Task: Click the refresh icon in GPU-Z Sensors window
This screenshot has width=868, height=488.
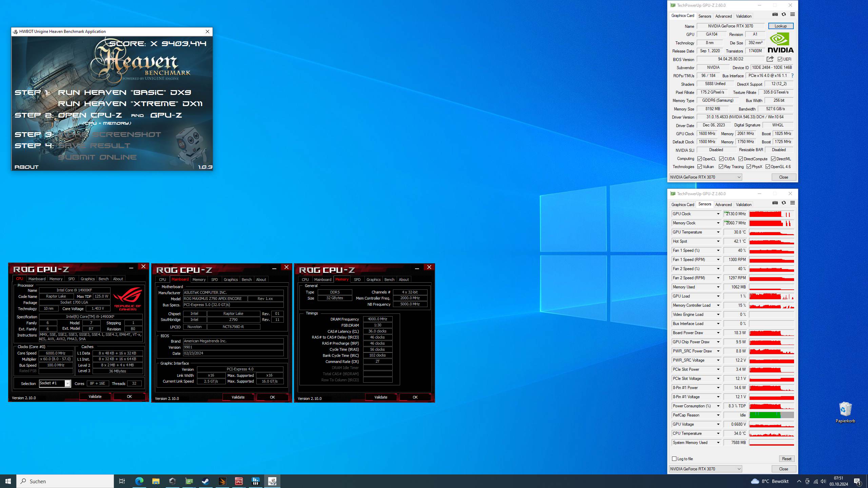Action: point(784,203)
